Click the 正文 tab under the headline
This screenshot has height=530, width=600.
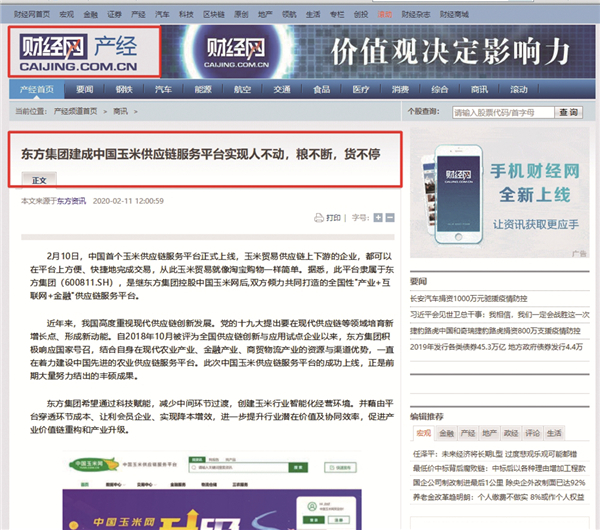click(x=39, y=180)
